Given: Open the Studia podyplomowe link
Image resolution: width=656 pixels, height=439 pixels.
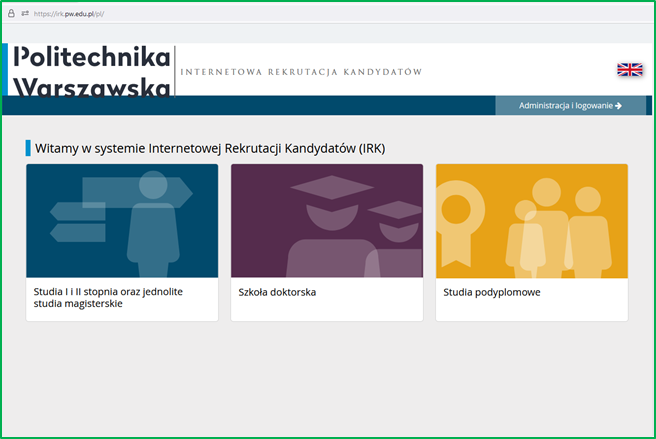Looking at the screenshot, I should click(492, 292).
